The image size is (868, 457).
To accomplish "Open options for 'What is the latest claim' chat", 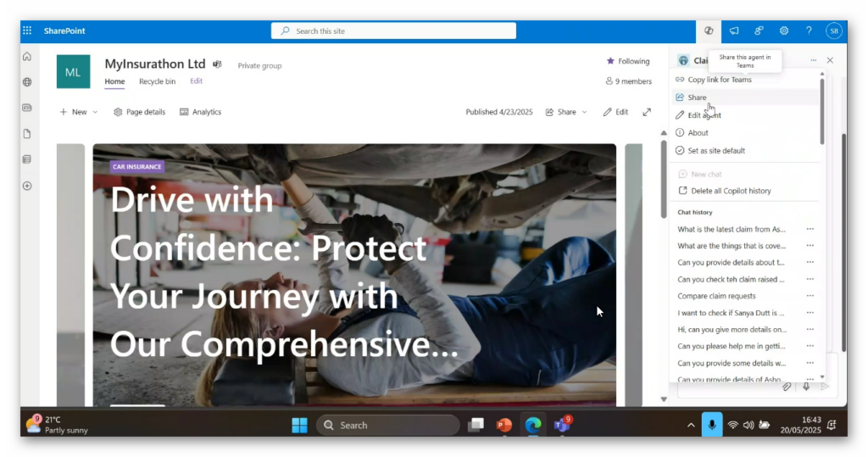I will (810, 229).
